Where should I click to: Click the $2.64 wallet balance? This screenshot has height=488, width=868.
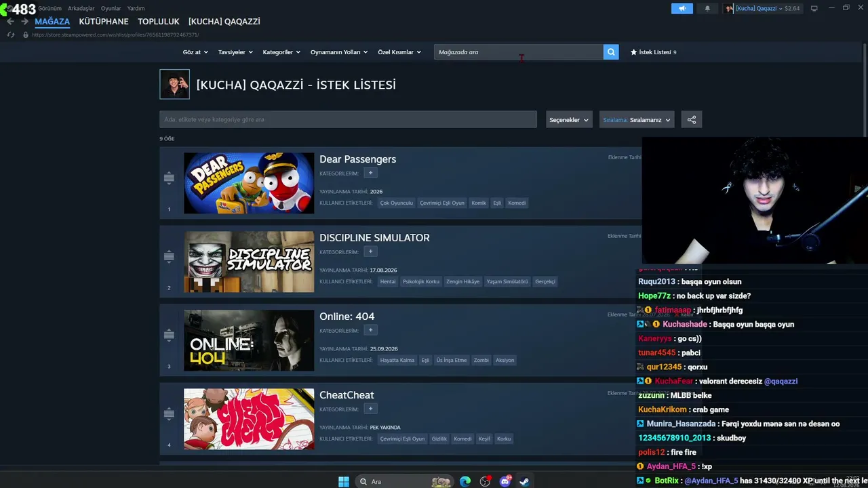click(x=792, y=8)
